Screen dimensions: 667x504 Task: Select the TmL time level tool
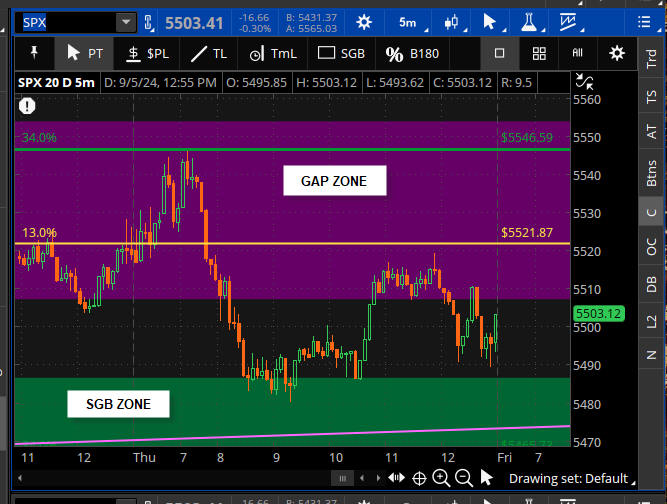click(273, 54)
